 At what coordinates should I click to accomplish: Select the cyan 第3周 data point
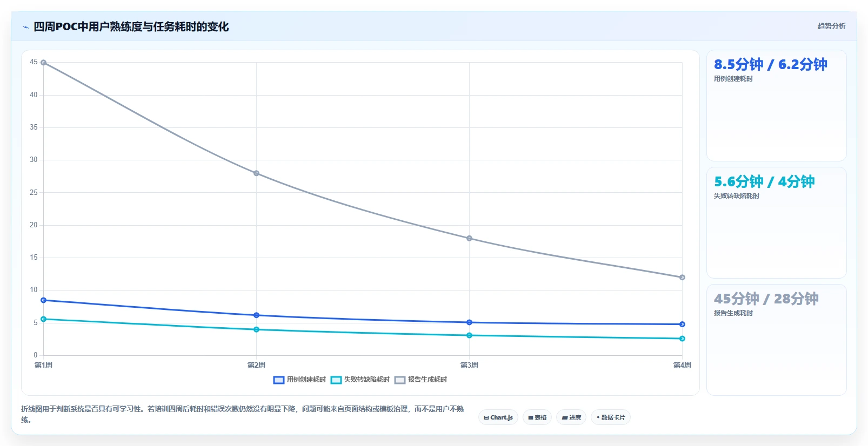point(469,335)
